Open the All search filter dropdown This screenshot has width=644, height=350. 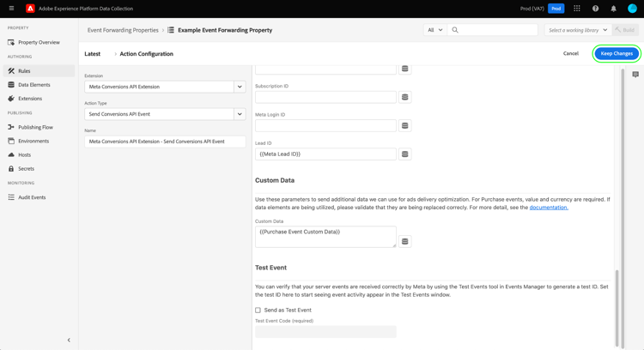pyautogui.click(x=435, y=30)
